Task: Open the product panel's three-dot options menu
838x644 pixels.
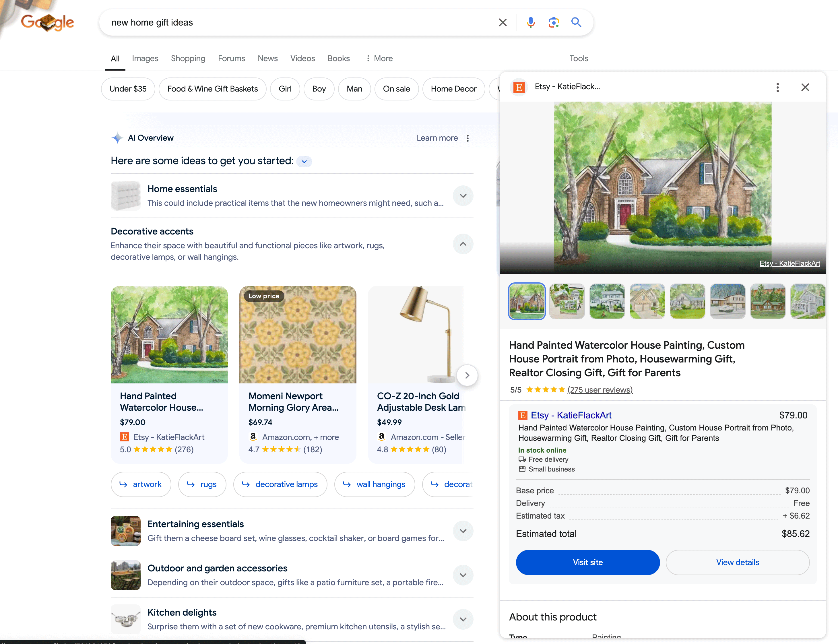Action: pyautogui.click(x=777, y=88)
